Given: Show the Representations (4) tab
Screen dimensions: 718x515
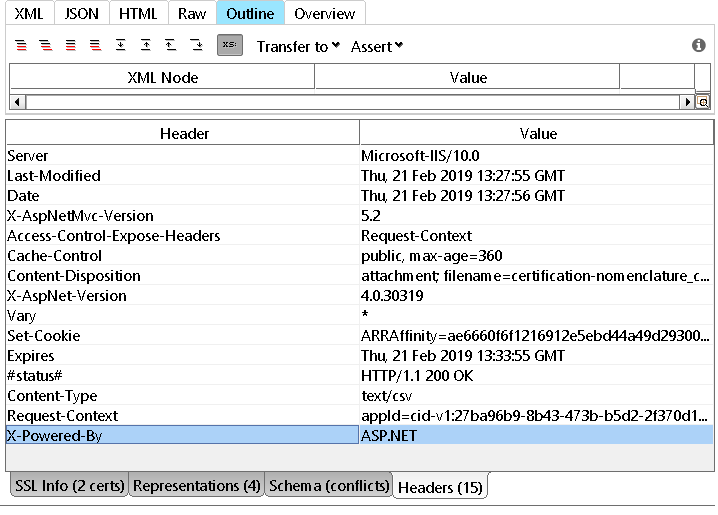Looking at the screenshot, I should pyautogui.click(x=197, y=486).
